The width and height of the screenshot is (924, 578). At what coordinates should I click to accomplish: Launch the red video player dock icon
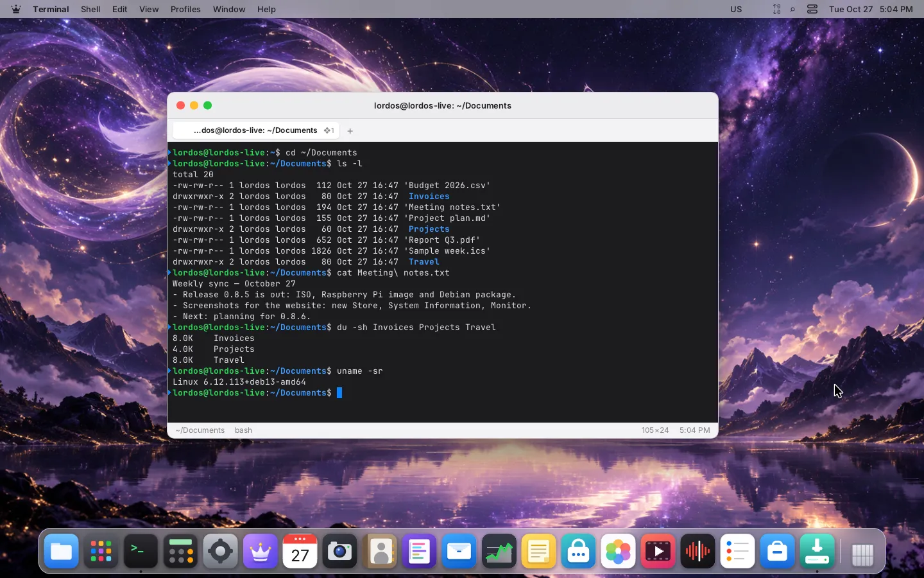pos(658,551)
